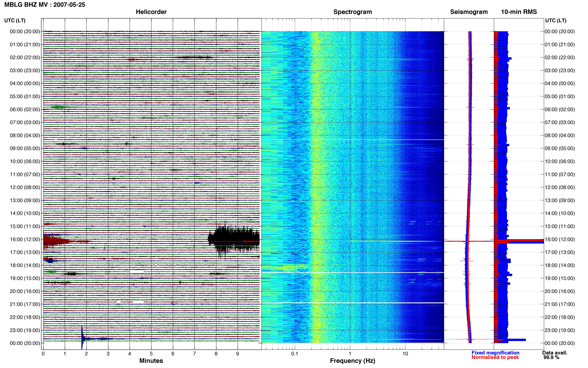The image size is (588, 368).
Task: Click the 'Fixed magnification' legend text
Action: (495, 353)
